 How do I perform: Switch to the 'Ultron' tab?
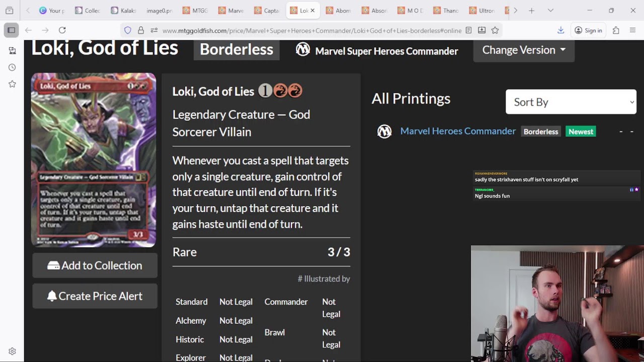pyautogui.click(x=482, y=10)
